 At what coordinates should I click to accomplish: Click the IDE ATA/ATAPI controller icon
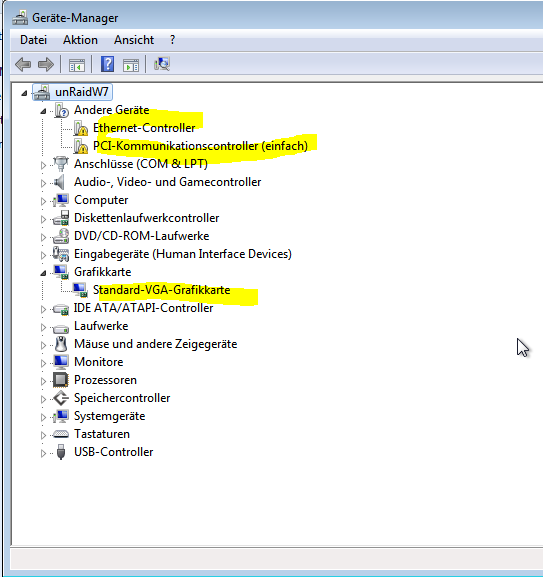pos(61,309)
